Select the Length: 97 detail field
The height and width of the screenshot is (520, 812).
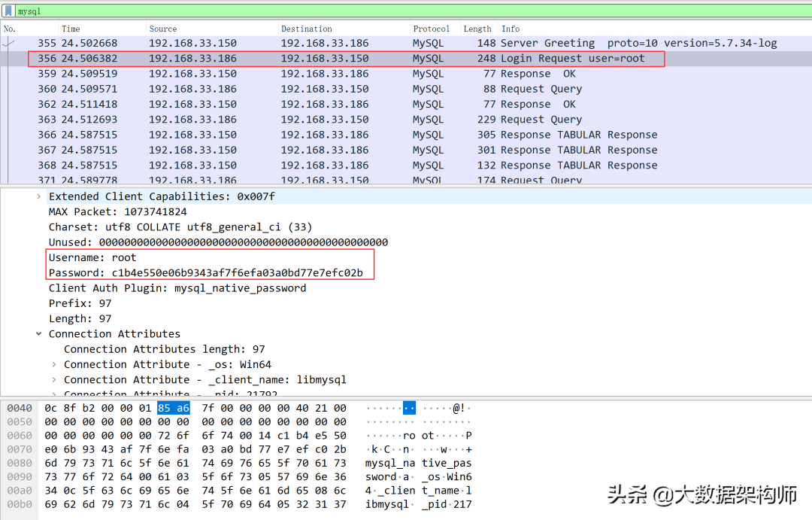pos(80,319)
